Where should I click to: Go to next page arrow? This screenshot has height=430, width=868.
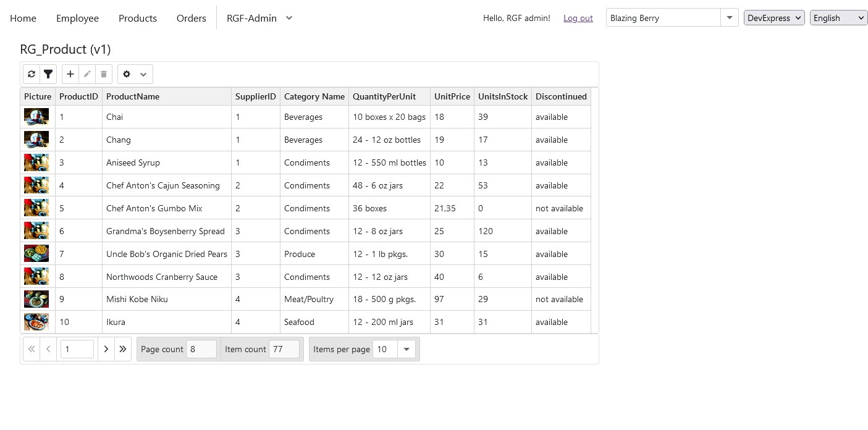pos(106,349)
